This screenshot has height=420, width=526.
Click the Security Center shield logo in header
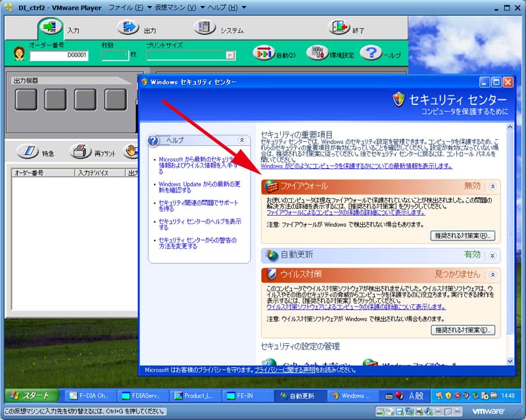point(398,99)
